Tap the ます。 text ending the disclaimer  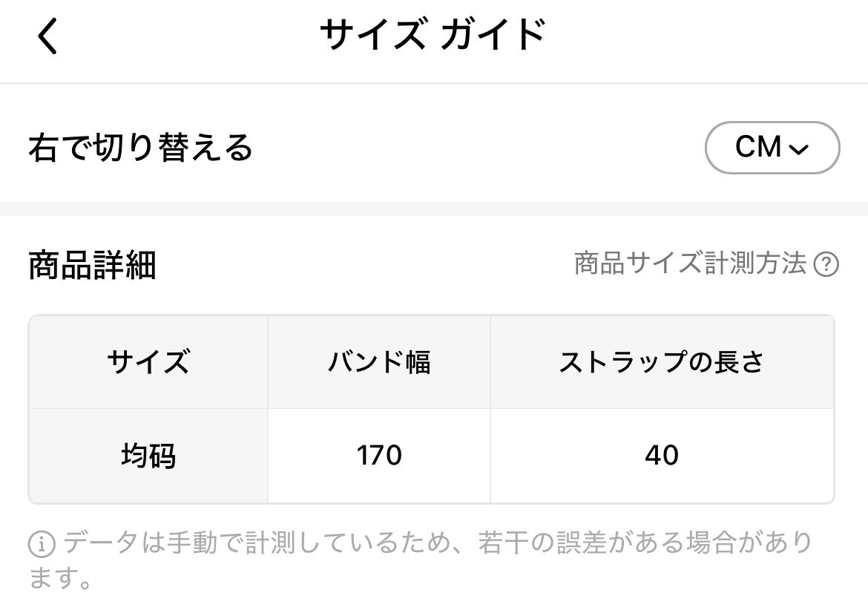[x=61, y=577]
